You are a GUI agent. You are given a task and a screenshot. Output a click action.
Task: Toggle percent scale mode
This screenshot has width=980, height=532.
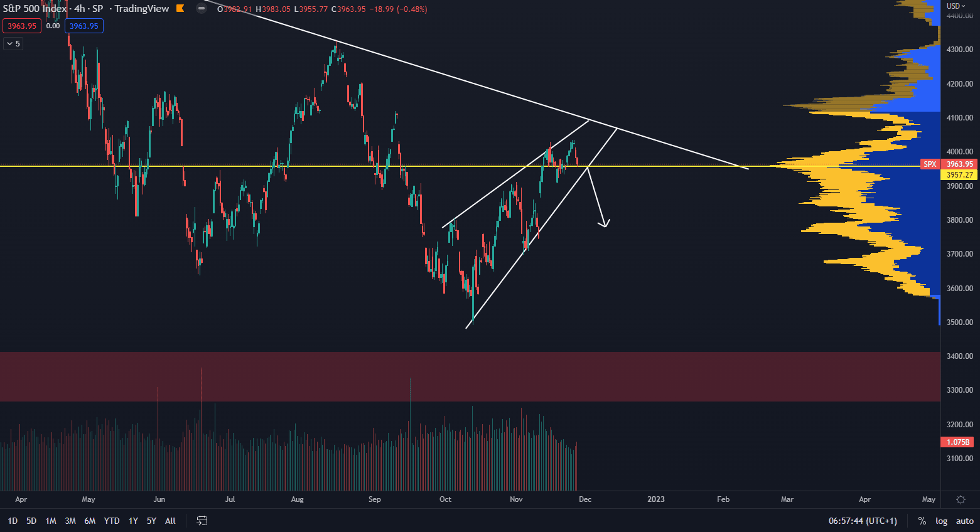(x=922, y=521)
